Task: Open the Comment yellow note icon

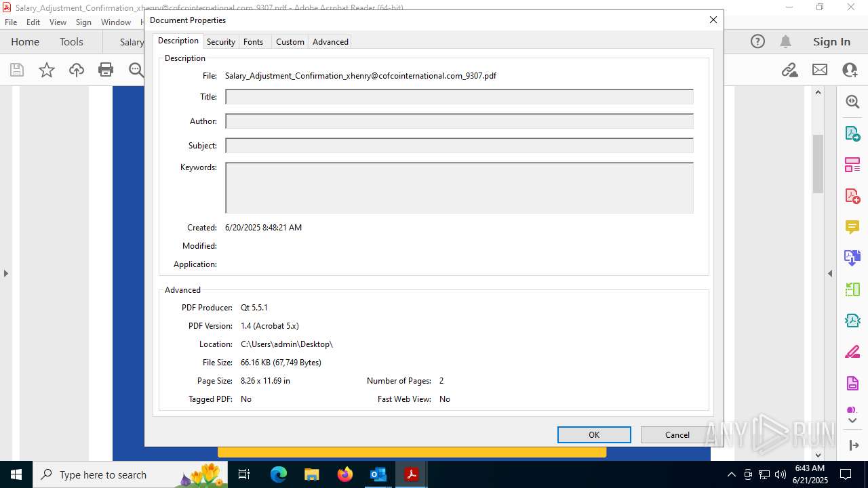Action: 852,227
